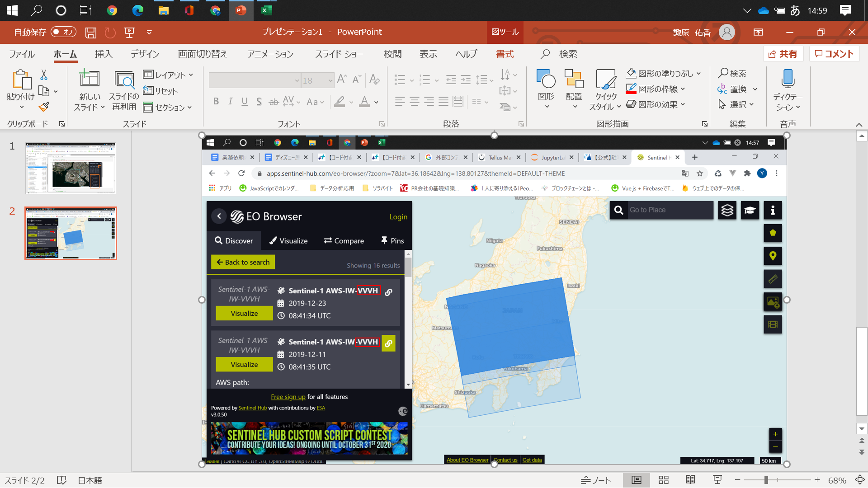Click the spell check icon in the status bar
Screen dimensions: 868x488
tap(61, 480)
